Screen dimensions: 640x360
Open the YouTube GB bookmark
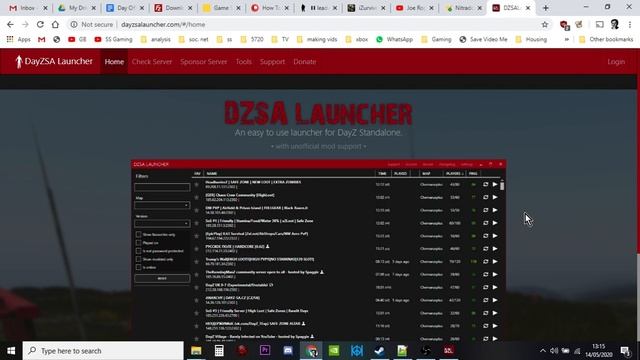(x=77, y=40)
